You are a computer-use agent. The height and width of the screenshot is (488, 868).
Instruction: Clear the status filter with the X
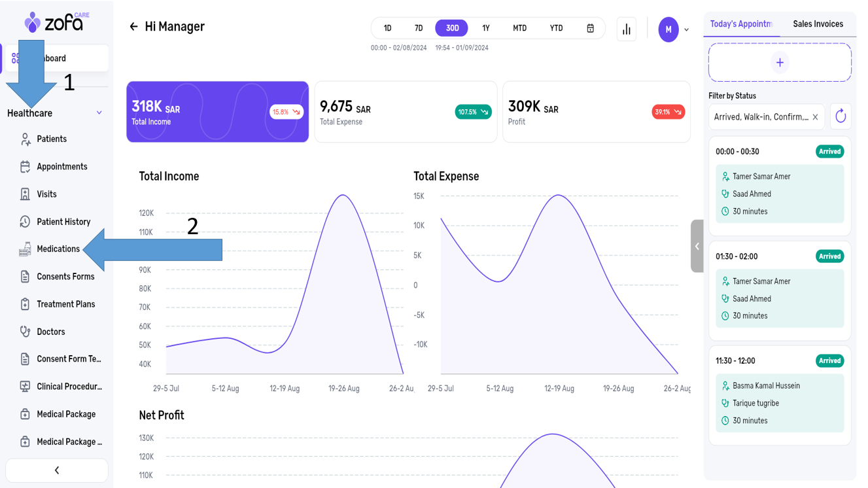pos(815,117)
